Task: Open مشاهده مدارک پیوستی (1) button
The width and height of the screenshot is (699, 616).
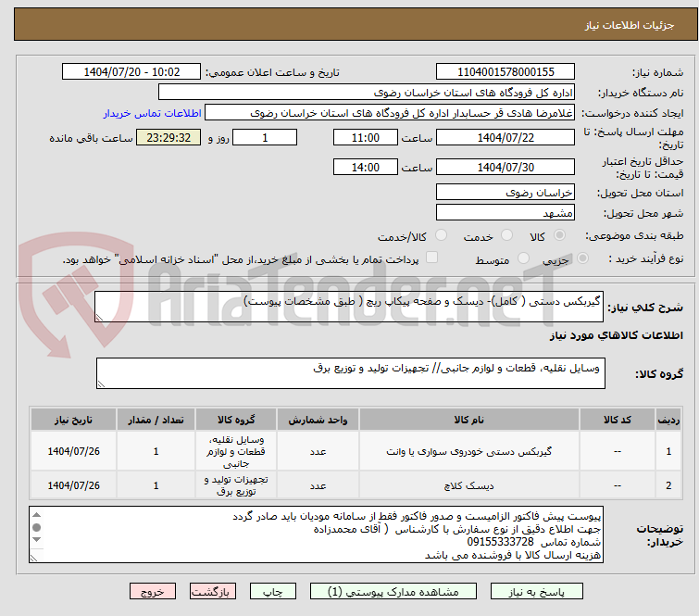Action: coord(393,592)
